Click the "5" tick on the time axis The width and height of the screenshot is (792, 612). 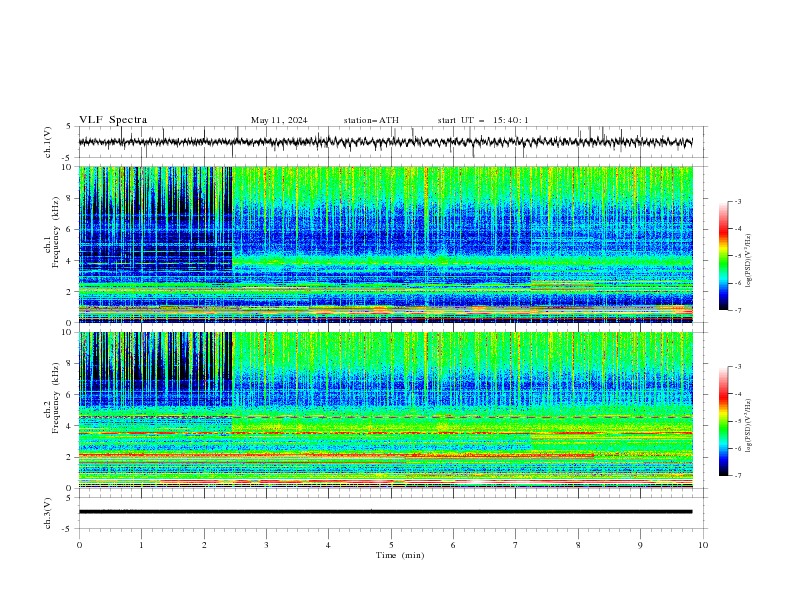[x=391, y=545]
